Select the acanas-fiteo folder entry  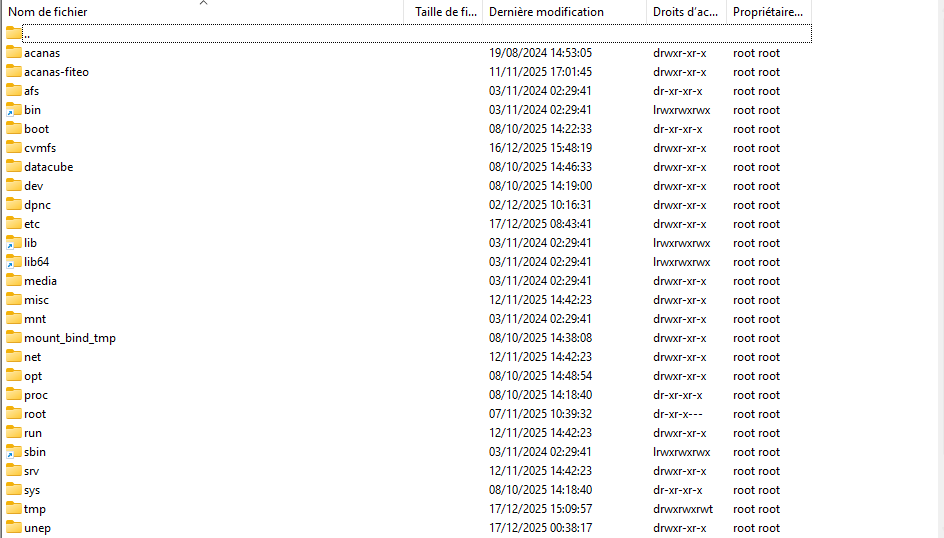(x=56, y=72)
